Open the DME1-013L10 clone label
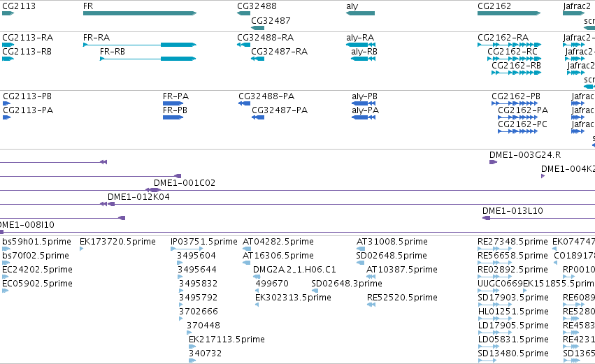This screenshot has width=595, height=364. click(x=512, y=211)
